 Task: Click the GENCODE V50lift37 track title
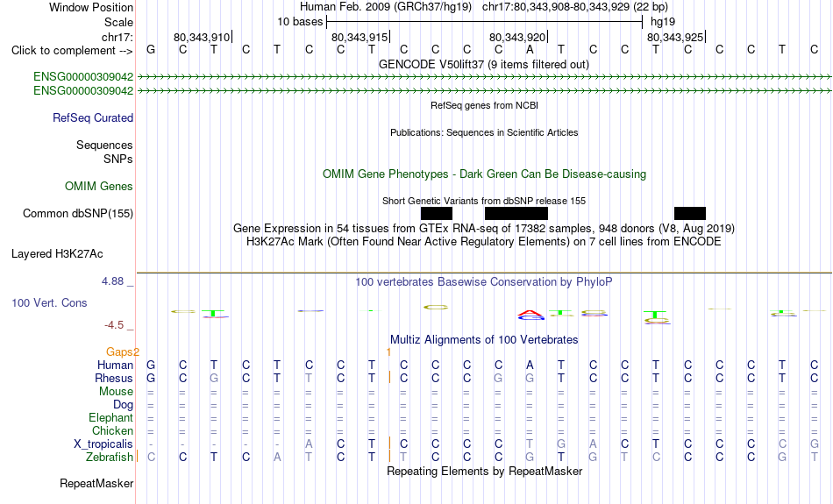(483, 64)
